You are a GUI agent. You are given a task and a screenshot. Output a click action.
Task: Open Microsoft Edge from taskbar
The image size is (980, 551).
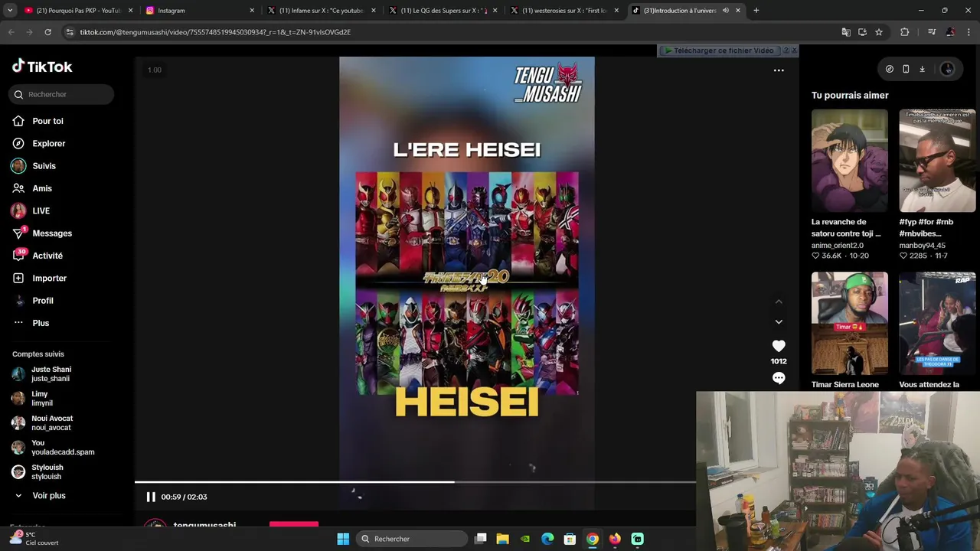click(x=547, y=539)
